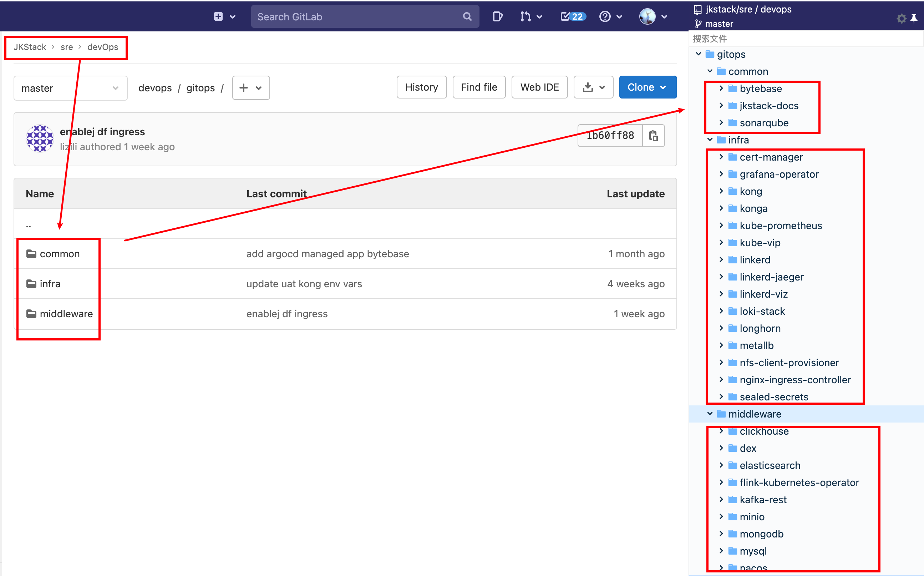Go to JKStack in the breadcrumb
This screenshot has height=576, width=924.
point(30,47)
